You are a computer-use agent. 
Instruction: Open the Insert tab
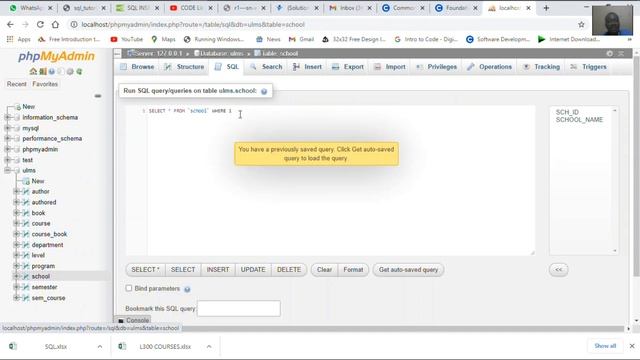(x=307, y=67)
